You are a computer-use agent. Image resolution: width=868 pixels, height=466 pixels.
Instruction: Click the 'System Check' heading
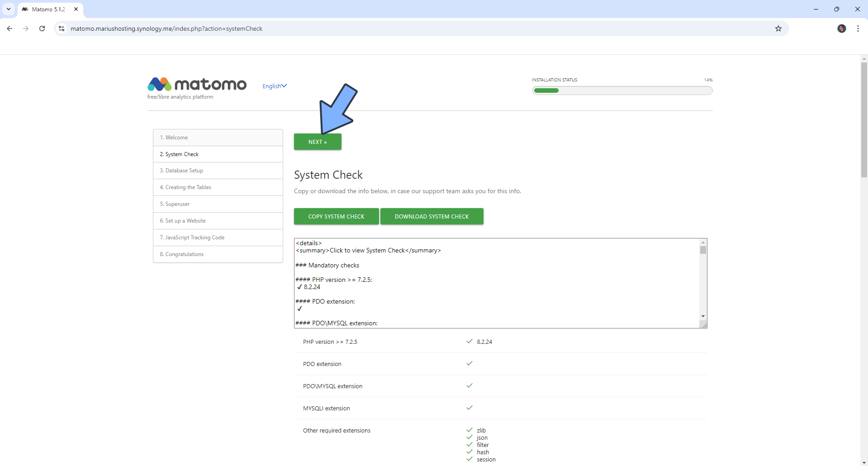coord(328,175)
